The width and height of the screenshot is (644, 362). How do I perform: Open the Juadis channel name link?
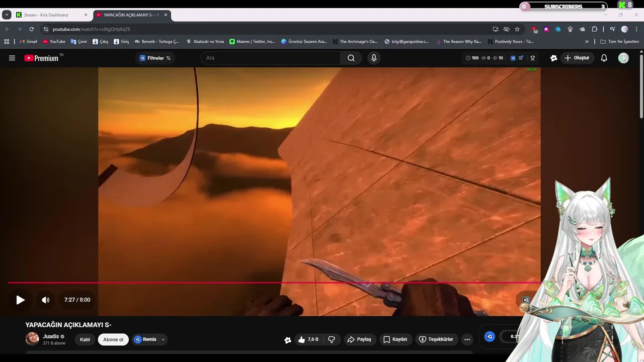(x=51, y=336)
